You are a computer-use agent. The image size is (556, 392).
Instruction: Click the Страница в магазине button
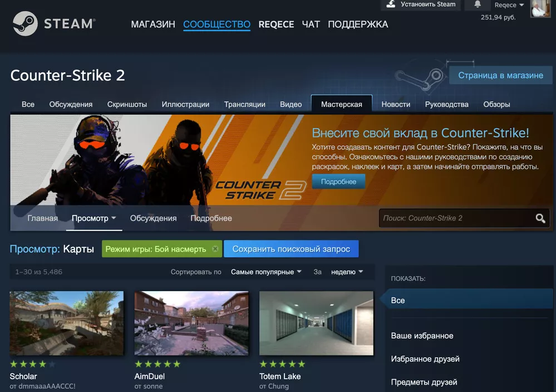click(500, 75)
